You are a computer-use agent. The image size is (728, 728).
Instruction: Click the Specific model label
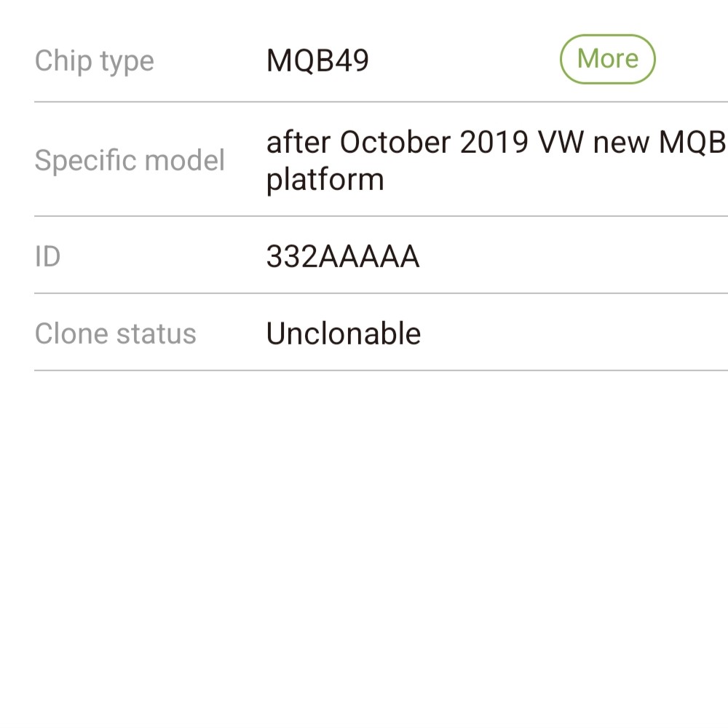130,160
